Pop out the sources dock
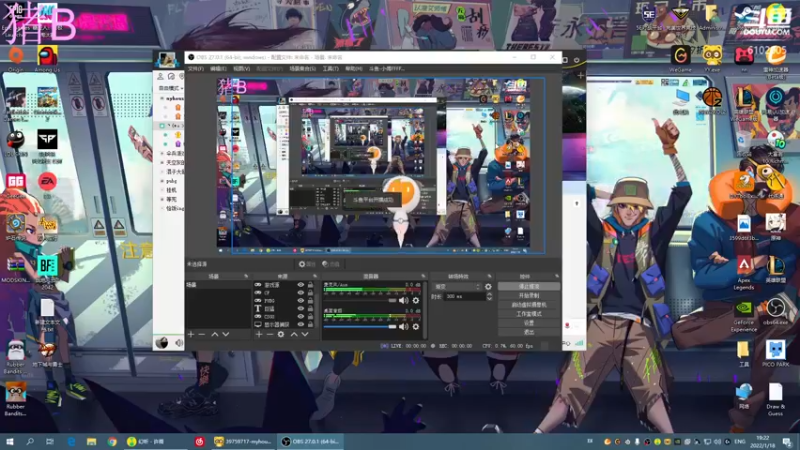This screenshot has width=800, height=450. click(x=315, y=276)
